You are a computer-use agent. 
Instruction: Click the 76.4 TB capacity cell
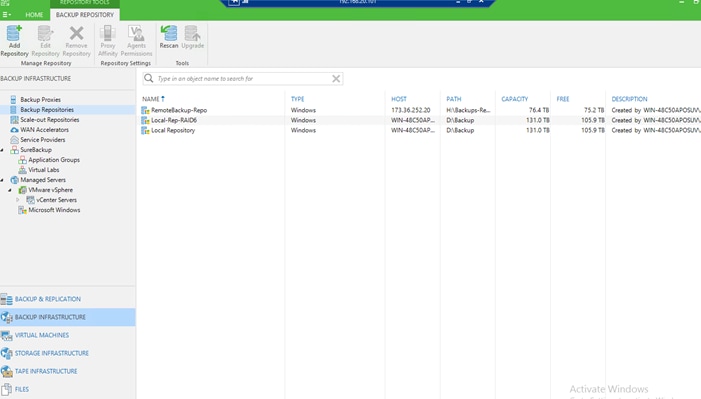coord(539,110)
